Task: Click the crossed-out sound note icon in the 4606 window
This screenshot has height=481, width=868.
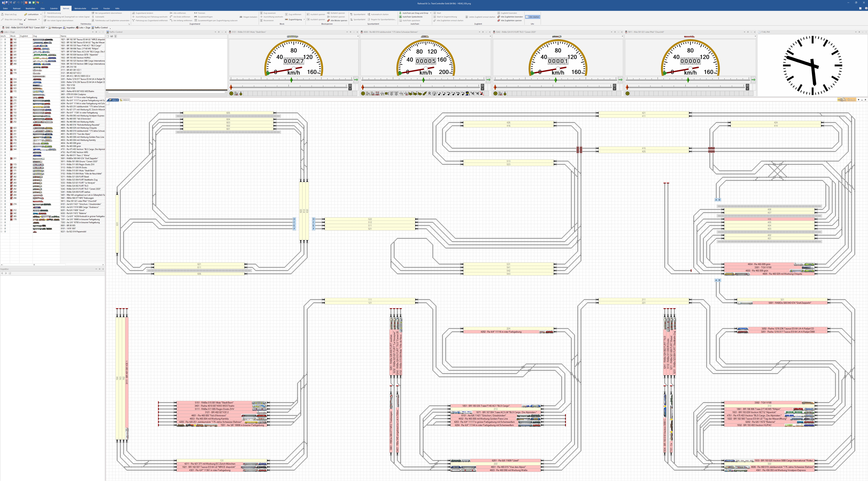Action: pyautogui.click(x=482, y=94)
